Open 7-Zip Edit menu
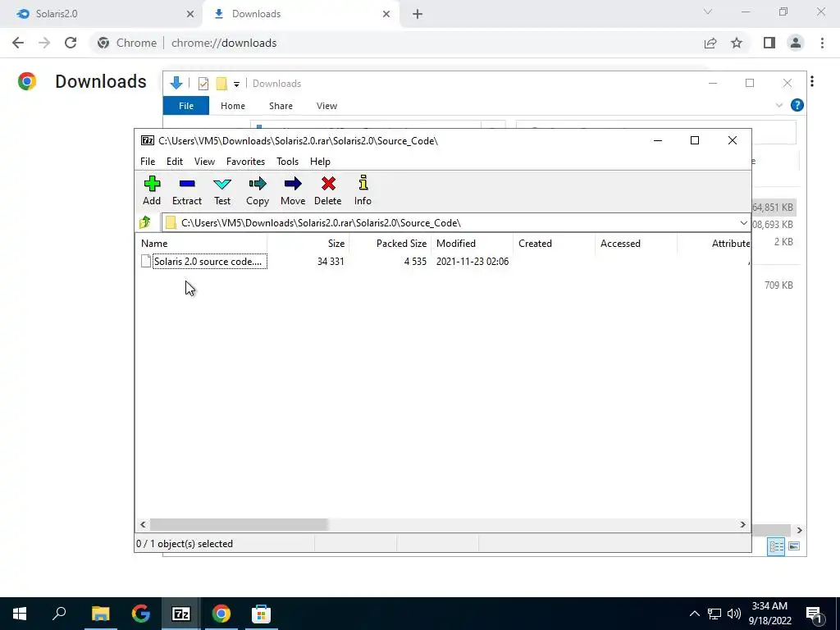This screenshot has width=840, height=630. click(x=175, y=162)
